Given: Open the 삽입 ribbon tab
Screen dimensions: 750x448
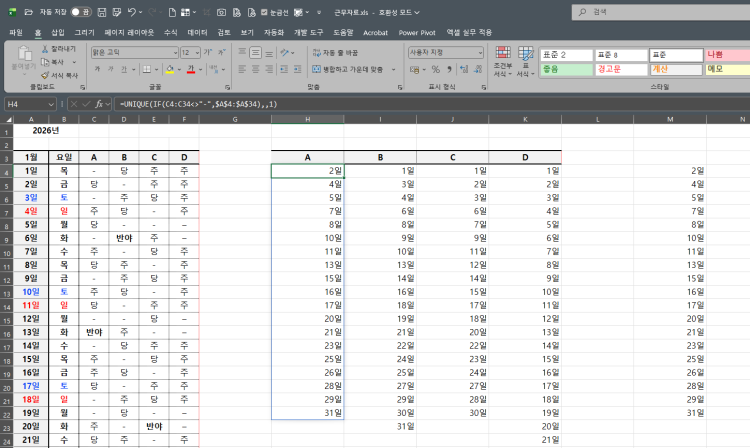Looking at the screenshot, I should pos(58,32).
